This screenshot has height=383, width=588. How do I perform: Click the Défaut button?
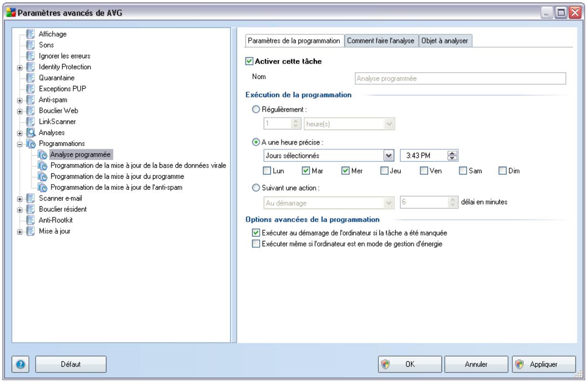click(x=70, y=364)
